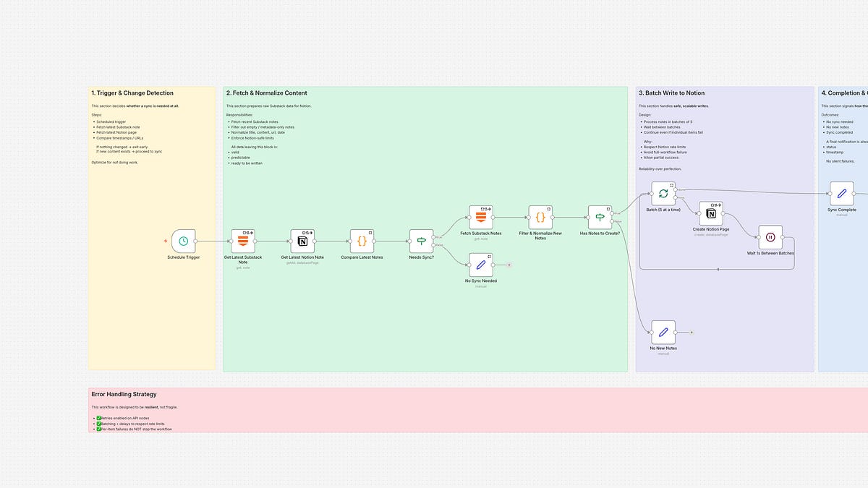Click 'Per-item failures do NOT stop the workflow'
868x488 pixels.
click(x=135, y=429)
